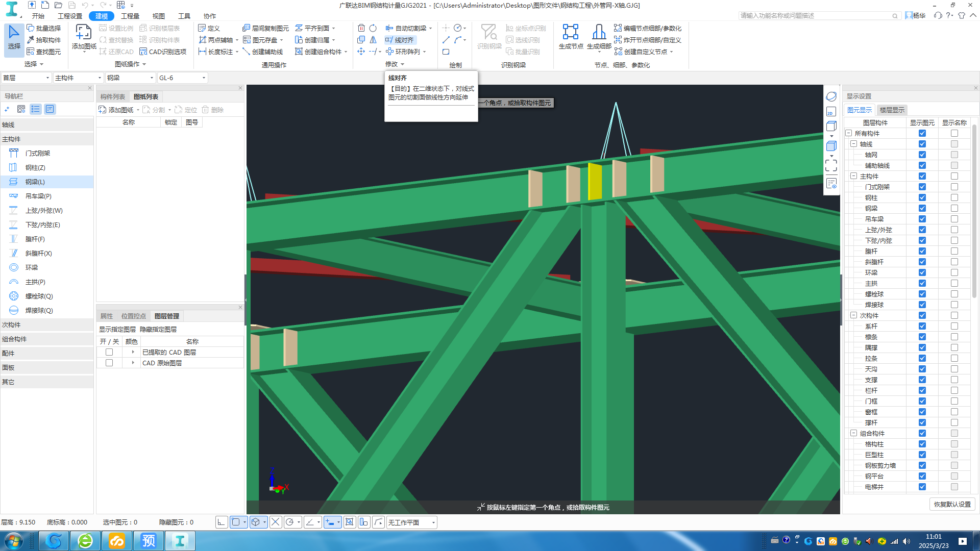Click the 拾取构件 tool

click(x=43, y=40)
